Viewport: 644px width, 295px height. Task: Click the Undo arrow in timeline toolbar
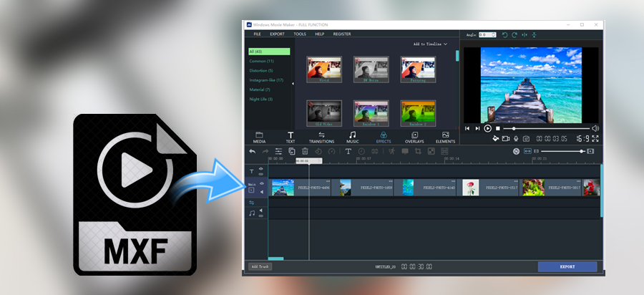coord(252,151)
